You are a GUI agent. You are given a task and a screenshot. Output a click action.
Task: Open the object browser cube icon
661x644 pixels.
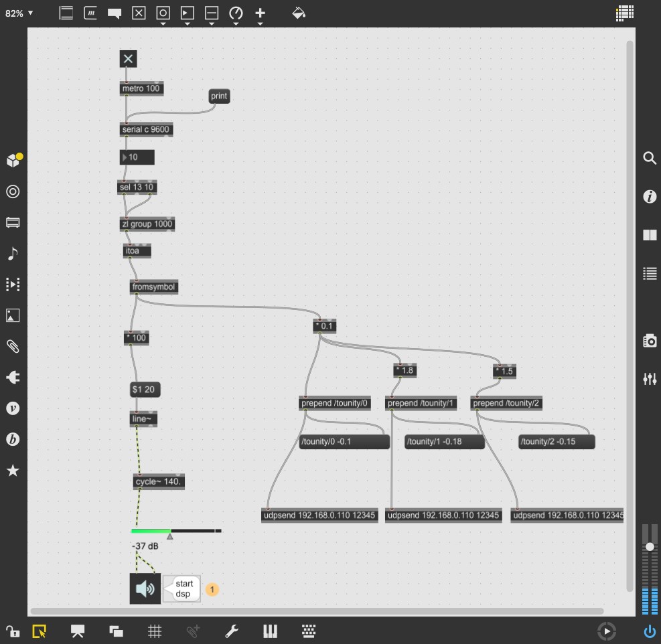[x=13, y=160]
